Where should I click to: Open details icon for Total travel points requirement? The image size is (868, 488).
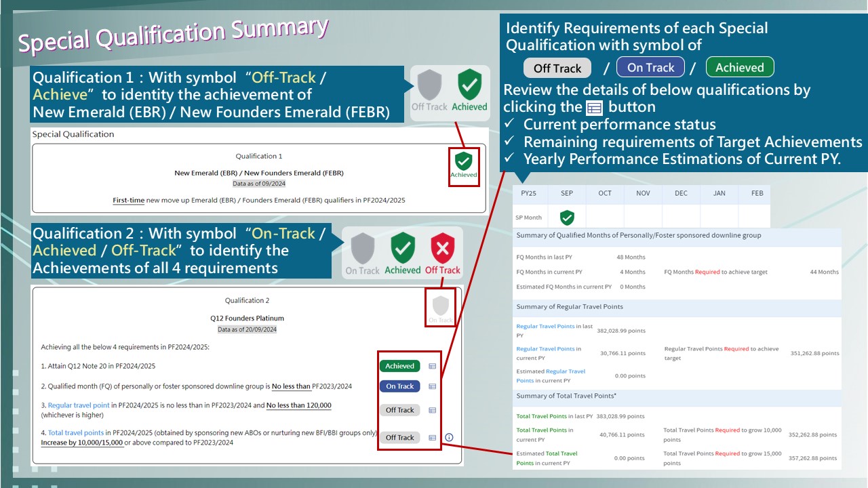tap(433, 438)
